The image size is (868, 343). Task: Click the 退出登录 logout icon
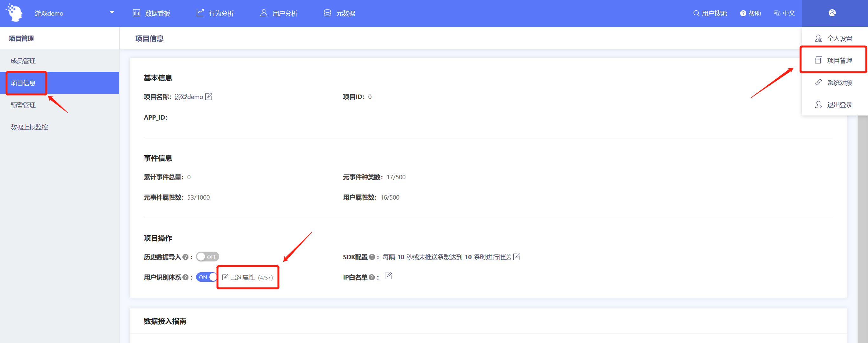coord(819,104)
